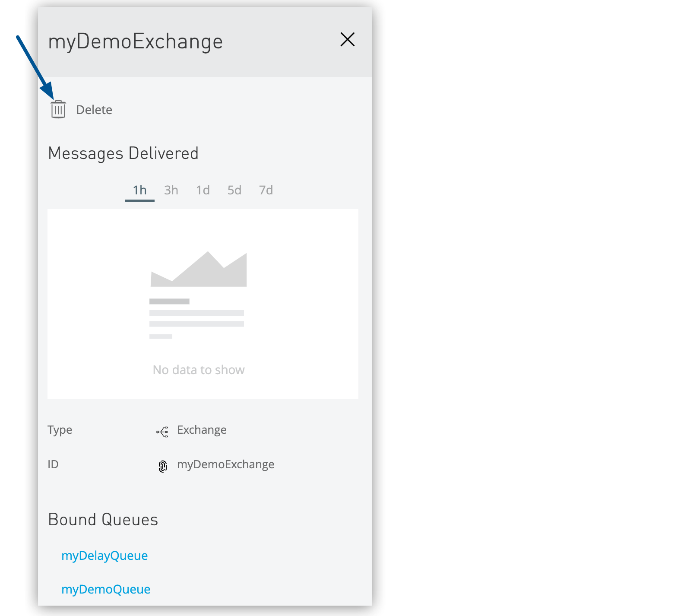Open the myDemoQueue bound queue link
This screenshot has width=690, height=616.
pos(106,589)
